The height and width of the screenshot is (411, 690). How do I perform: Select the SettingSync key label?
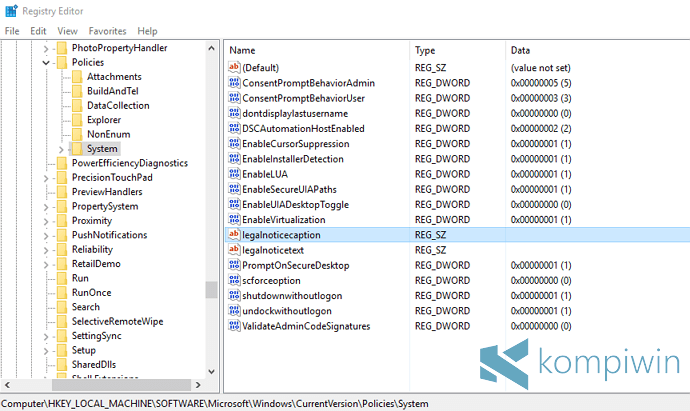96,336
